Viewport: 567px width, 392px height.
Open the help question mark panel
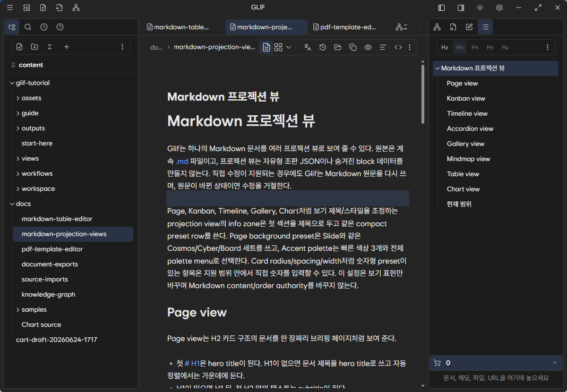click(60, 27)
